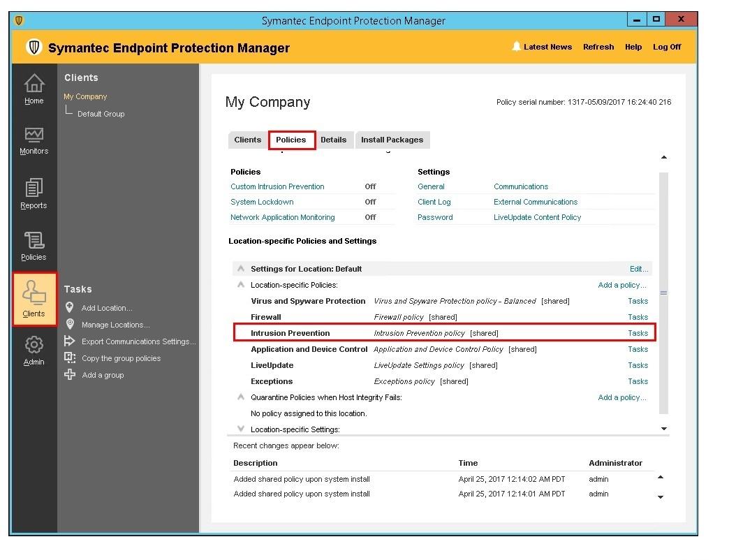
Task: Collapse Settings for Location: Default section
Action: [241, 269]
